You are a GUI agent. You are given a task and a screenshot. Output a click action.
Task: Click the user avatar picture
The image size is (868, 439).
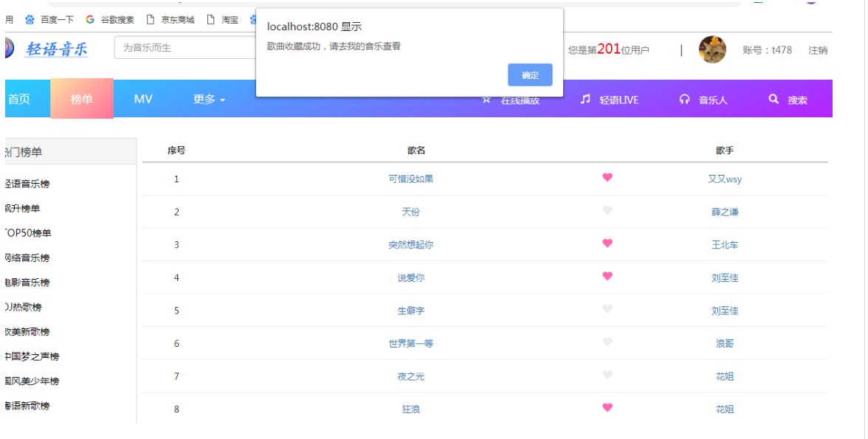712,49
